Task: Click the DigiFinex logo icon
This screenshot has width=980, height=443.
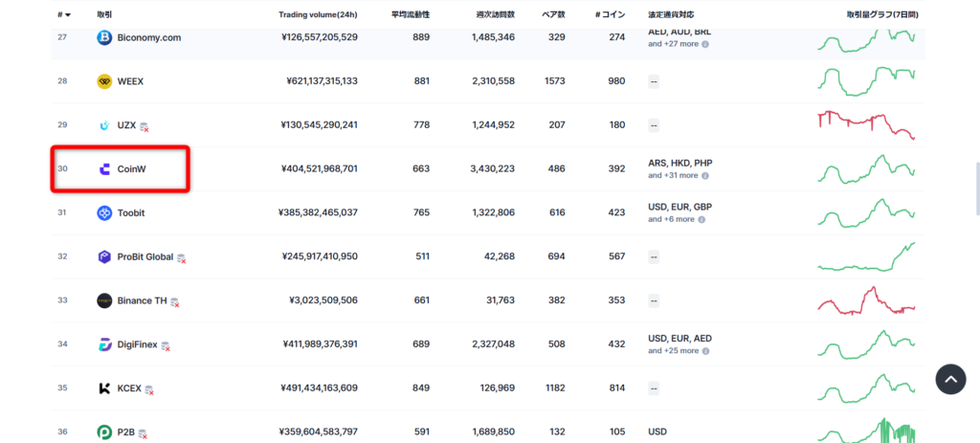Action: pos(104,344)
